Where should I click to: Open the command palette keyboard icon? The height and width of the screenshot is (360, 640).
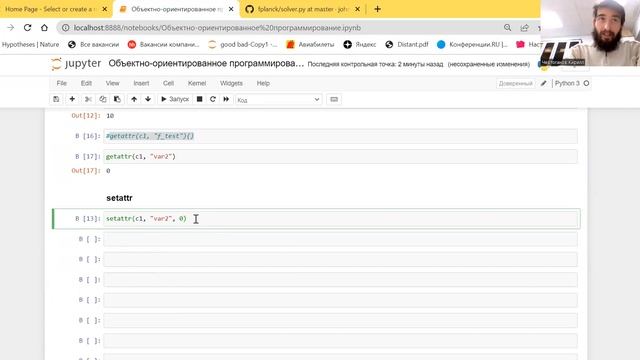tap(334, 99)
